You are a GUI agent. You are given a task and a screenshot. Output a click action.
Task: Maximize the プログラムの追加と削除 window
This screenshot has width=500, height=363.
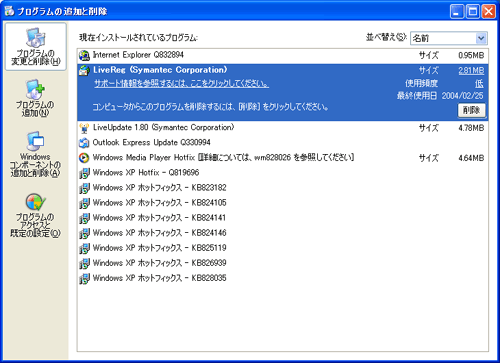(x=473, y=12)
